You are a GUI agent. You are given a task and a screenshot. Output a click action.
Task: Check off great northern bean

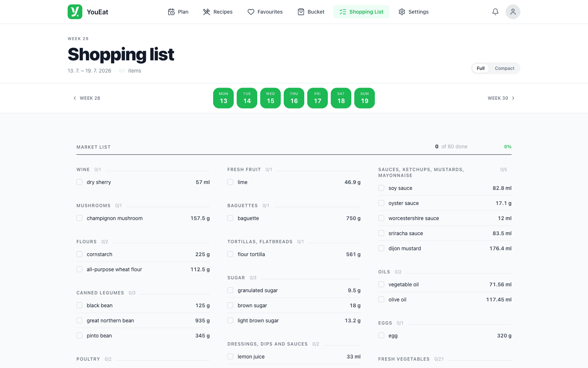pos(79,321)
